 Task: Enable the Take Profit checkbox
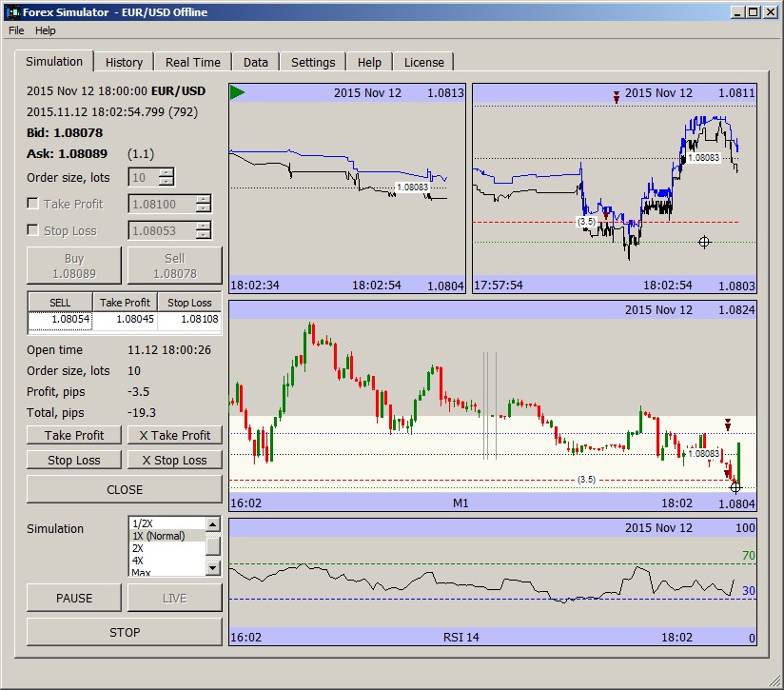[x=34, y=204]
